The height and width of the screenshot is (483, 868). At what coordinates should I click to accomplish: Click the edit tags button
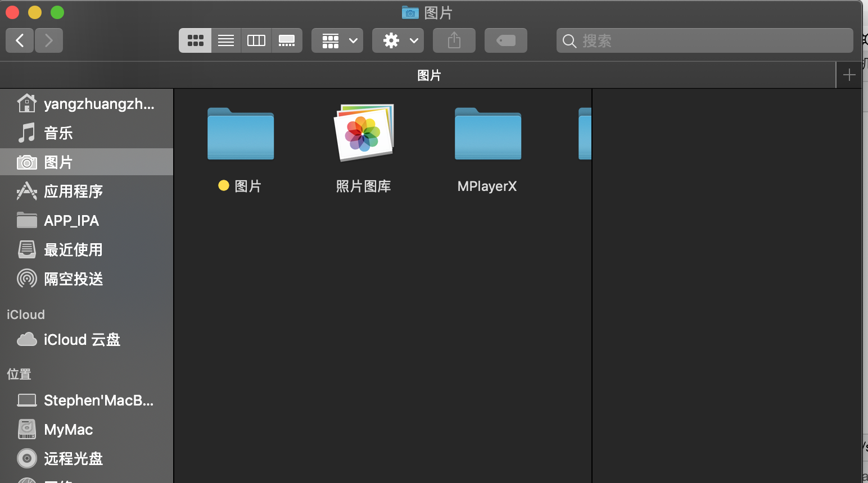pos(506,40)
